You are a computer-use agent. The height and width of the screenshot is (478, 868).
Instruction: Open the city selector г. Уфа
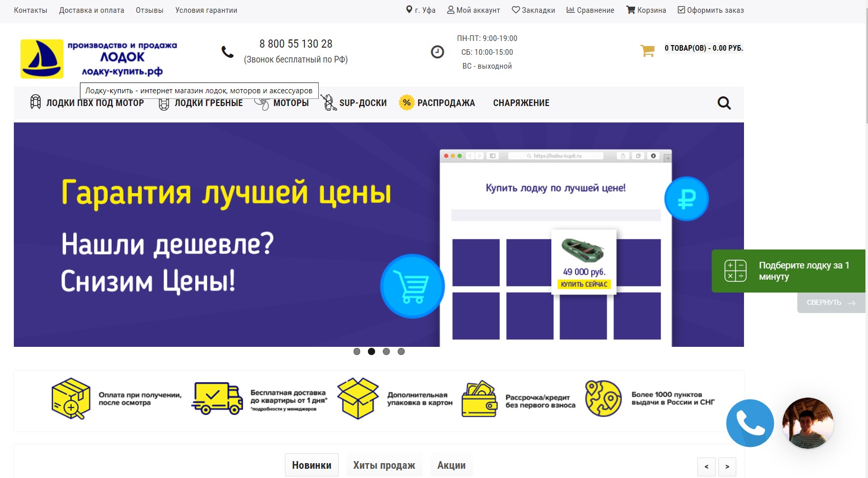421,10
